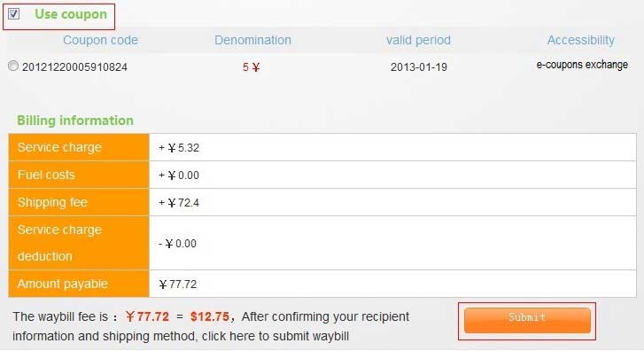
Task: Click the Use coupon label
Action: point(71,14)
